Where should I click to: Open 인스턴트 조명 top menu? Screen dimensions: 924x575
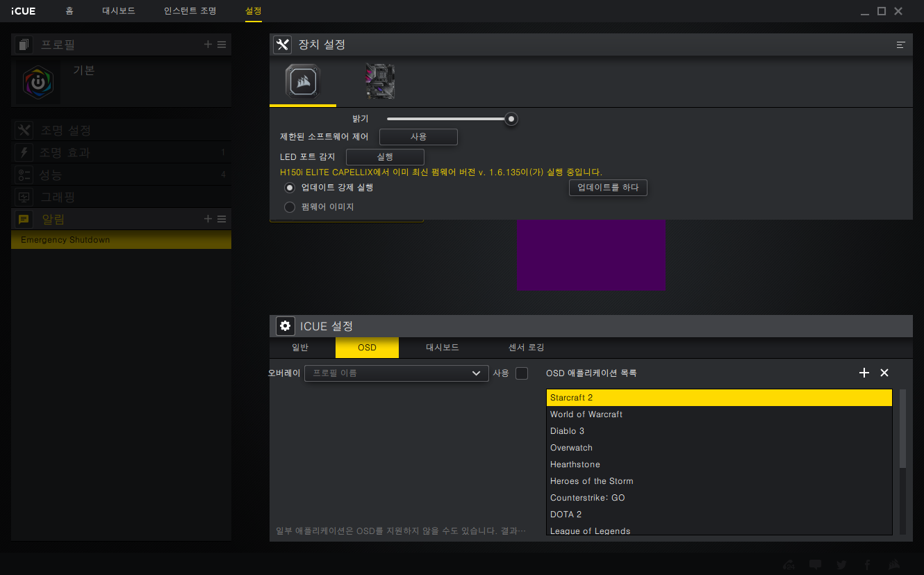pos(190,11)
